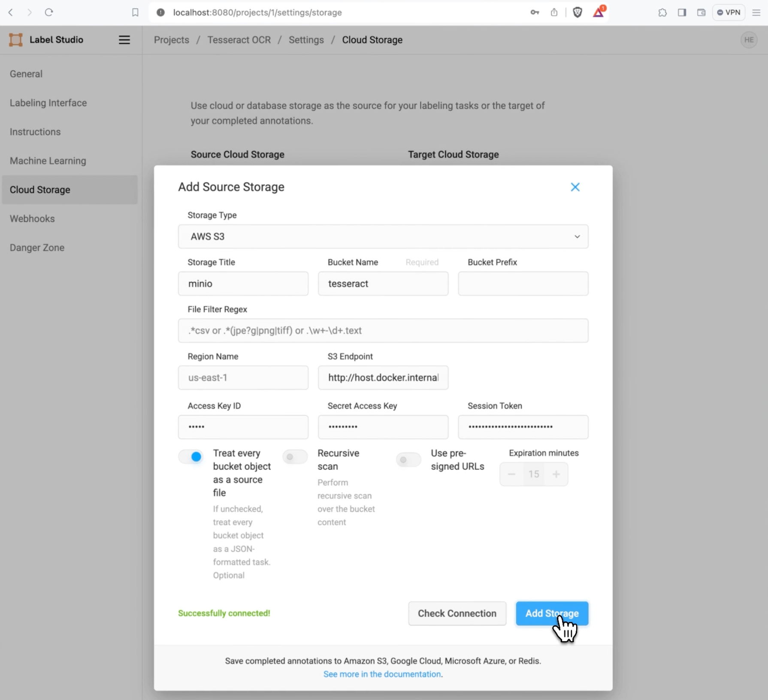Click the browser forward arrow
This screenshot has width=768, height=700.
click(30, 12)
